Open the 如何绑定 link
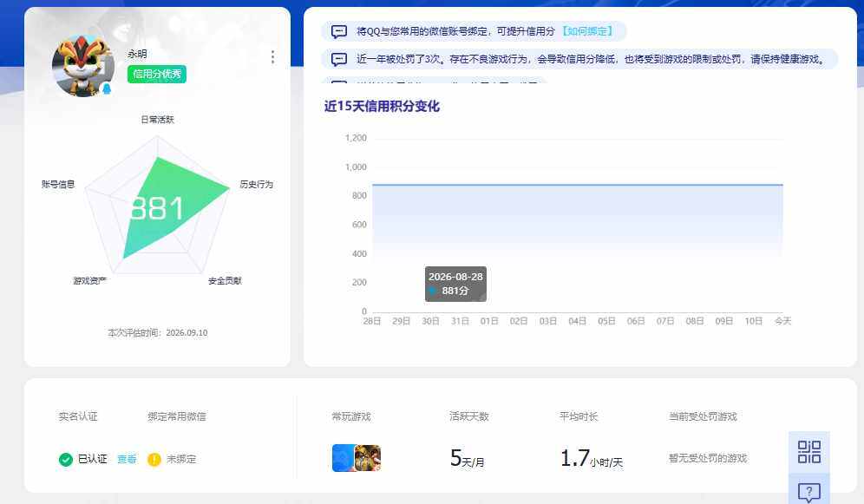This screenshot has width=864, height=504. 587,31
